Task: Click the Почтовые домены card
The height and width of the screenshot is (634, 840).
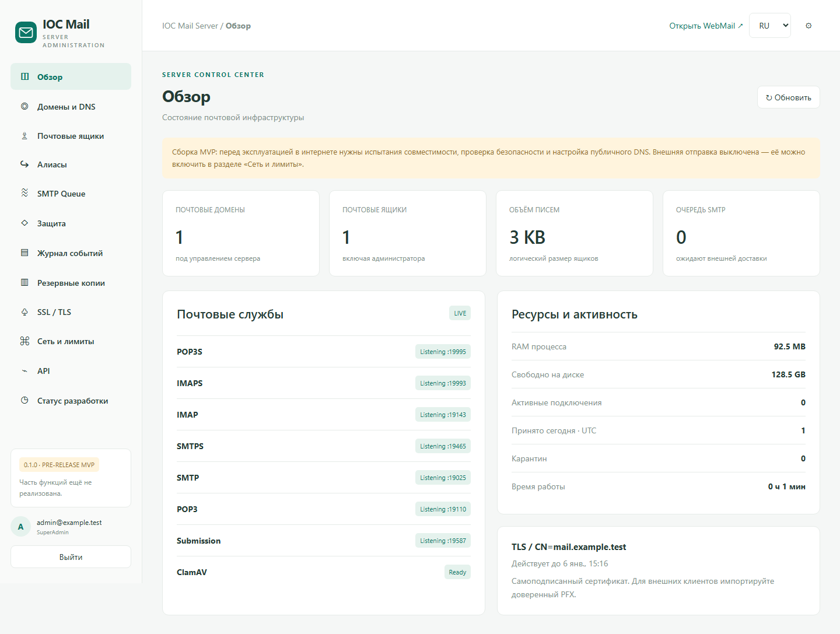Action: coord(241,233)
